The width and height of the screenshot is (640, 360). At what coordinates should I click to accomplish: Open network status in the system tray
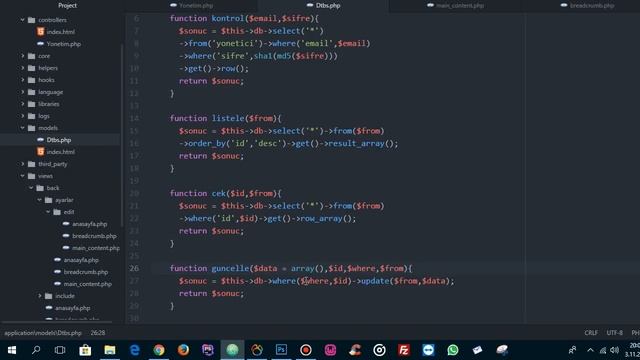(603, 350)
